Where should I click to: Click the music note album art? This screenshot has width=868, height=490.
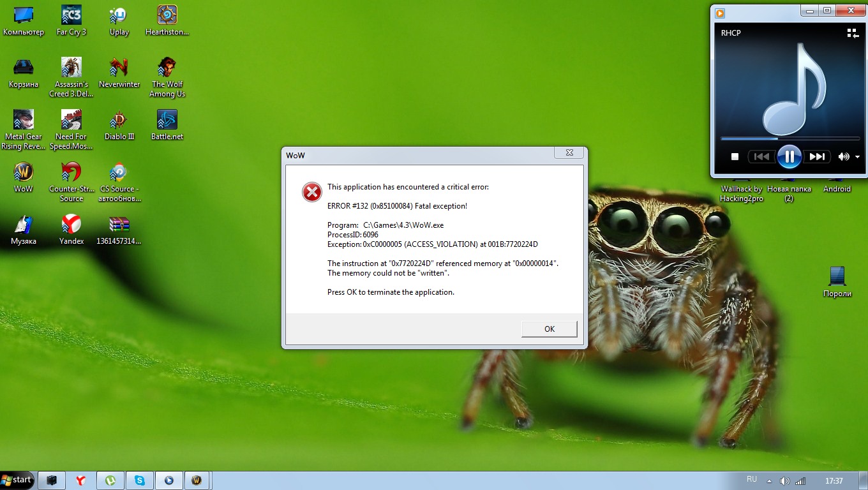(795, 89)
